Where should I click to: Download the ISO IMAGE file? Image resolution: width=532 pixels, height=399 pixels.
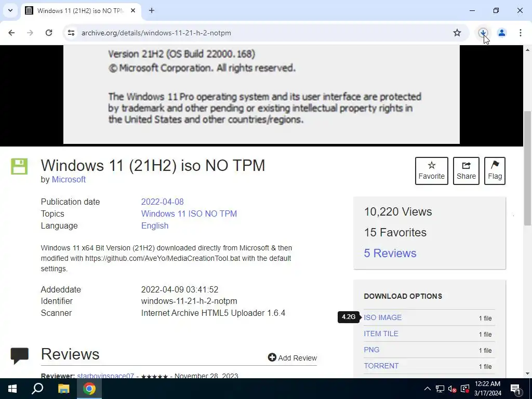(x=383, y=317)
